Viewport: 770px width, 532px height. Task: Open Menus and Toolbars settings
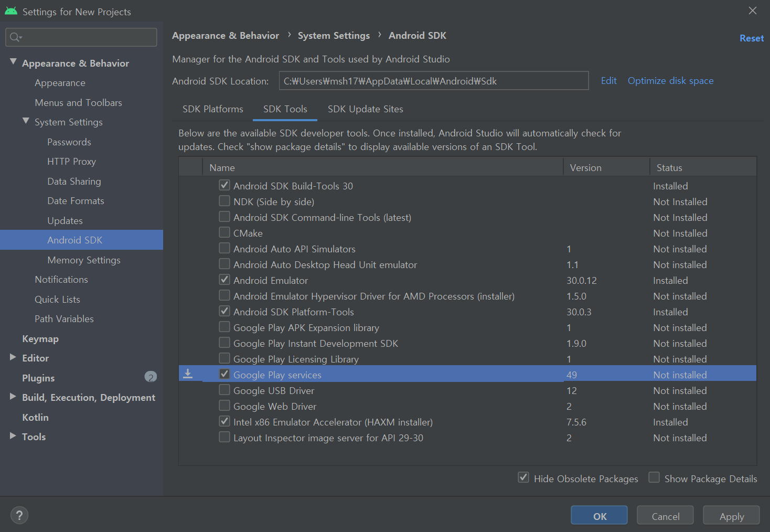click(78, 103)
